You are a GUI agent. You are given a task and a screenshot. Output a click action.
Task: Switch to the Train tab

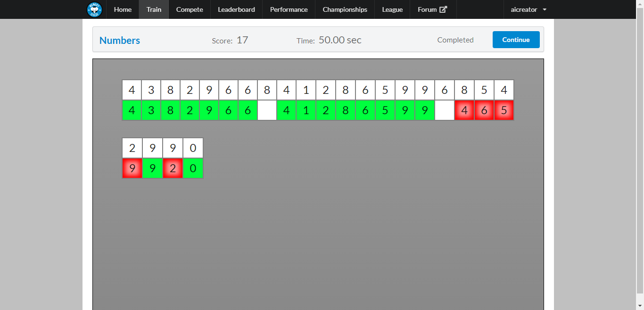[x=153, y=9]
